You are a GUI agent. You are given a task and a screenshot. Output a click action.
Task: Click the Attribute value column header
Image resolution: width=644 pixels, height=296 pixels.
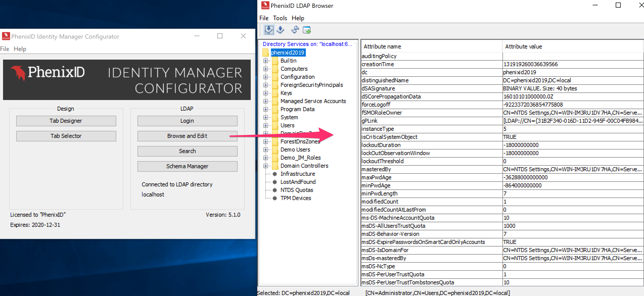(x=572, y=46)
